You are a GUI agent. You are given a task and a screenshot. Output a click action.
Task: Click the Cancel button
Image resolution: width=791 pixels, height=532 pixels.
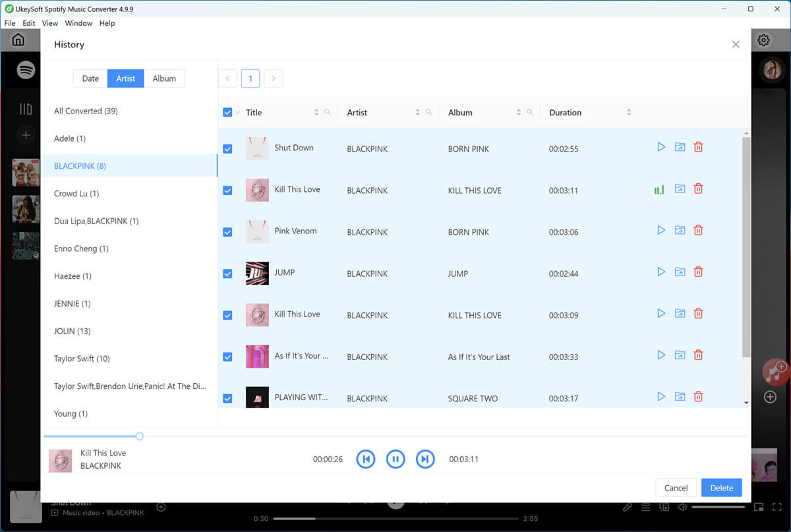676,488
